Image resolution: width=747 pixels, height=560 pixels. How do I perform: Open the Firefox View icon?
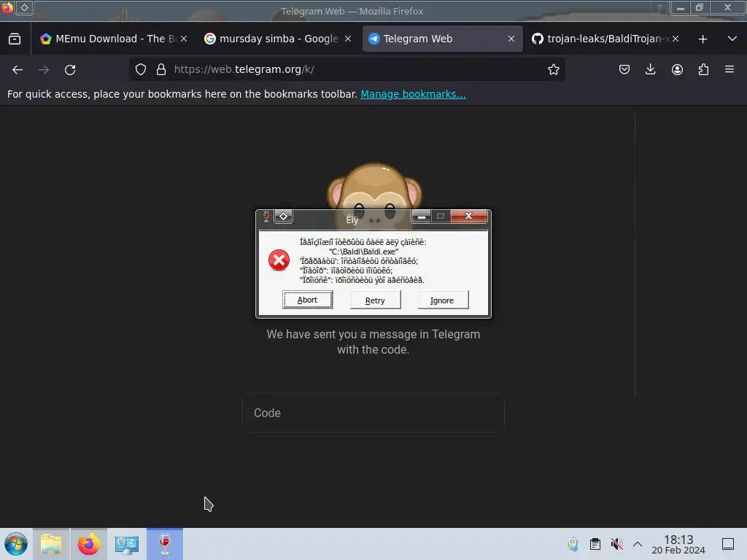(x=15, y=39)
